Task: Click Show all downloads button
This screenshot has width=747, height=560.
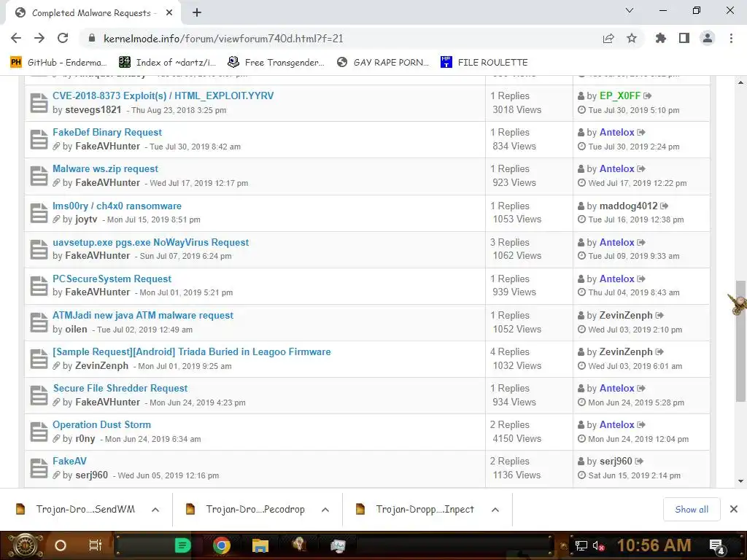Action: point(692,510)
